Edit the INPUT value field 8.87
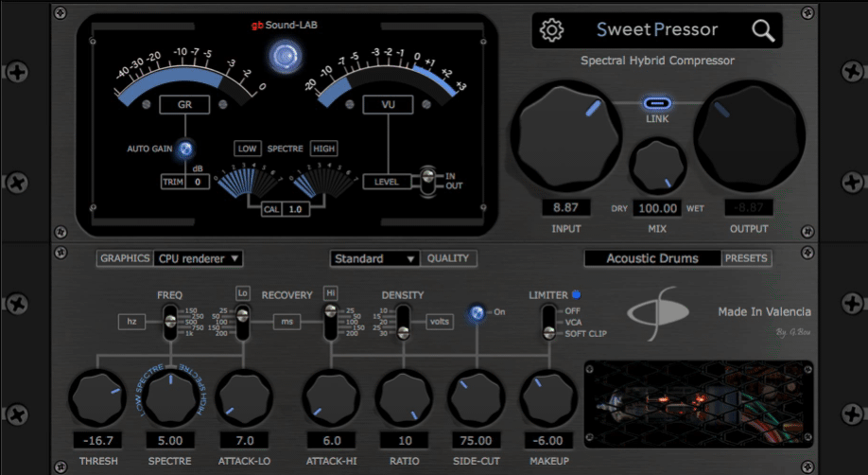The image size is (868, 475). pyautogui.click(x=565, y=208)
